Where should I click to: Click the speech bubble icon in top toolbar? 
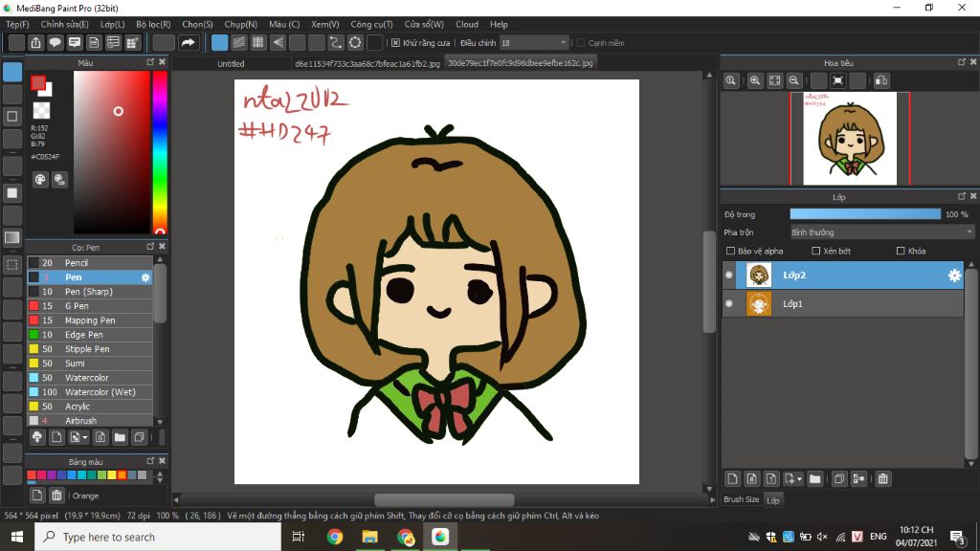tap(55, 42)
